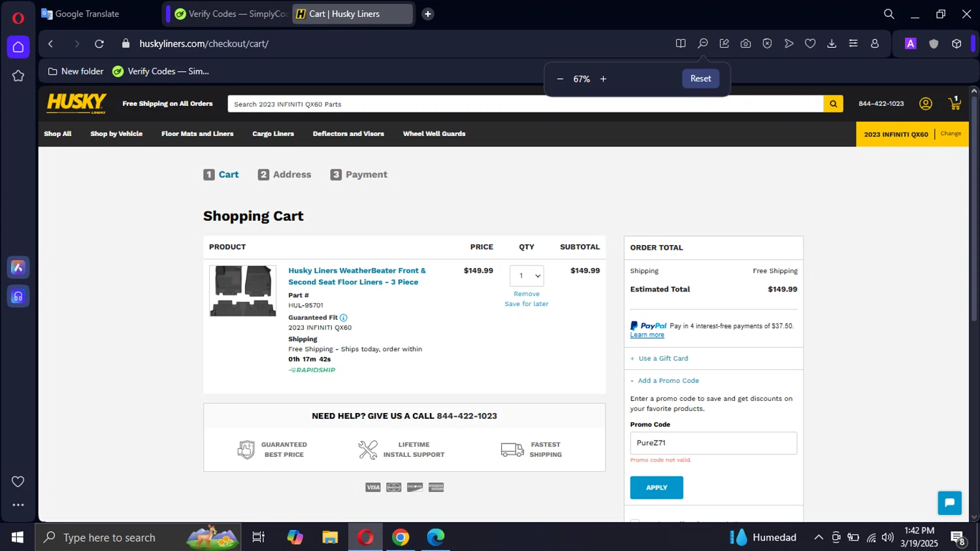Open Husky account user icon
Viewport: 980px width, 551px height.
926,103
